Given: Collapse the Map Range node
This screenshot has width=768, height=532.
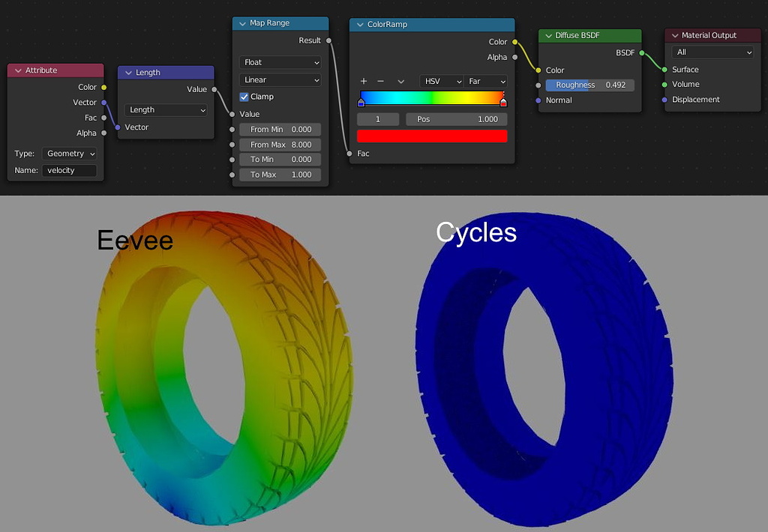Looking at the screenshot, I should (242, 23).
